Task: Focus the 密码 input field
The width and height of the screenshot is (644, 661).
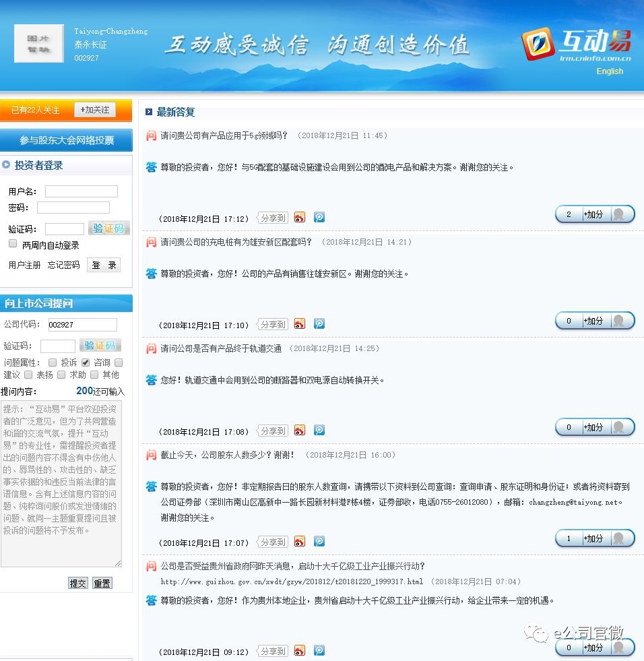Action: coord(73,208)
